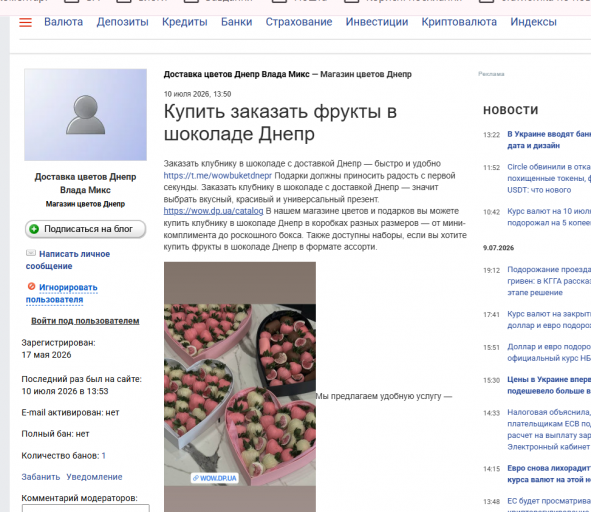Click the registration date 17 мая 2026
The image size is (591, 512).
tap(46, 355)
